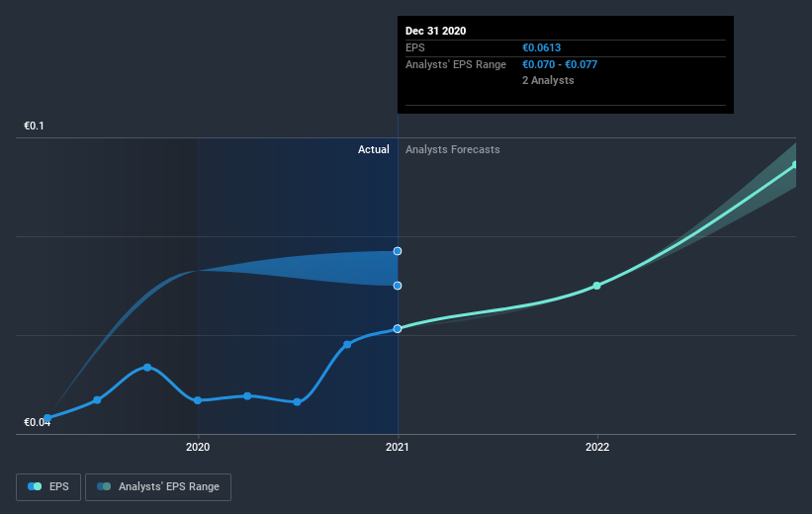This screenshot has width=812, height=514.
Task: Click the Analysts Forecasts section label
Action: click(x=453, y=149)
